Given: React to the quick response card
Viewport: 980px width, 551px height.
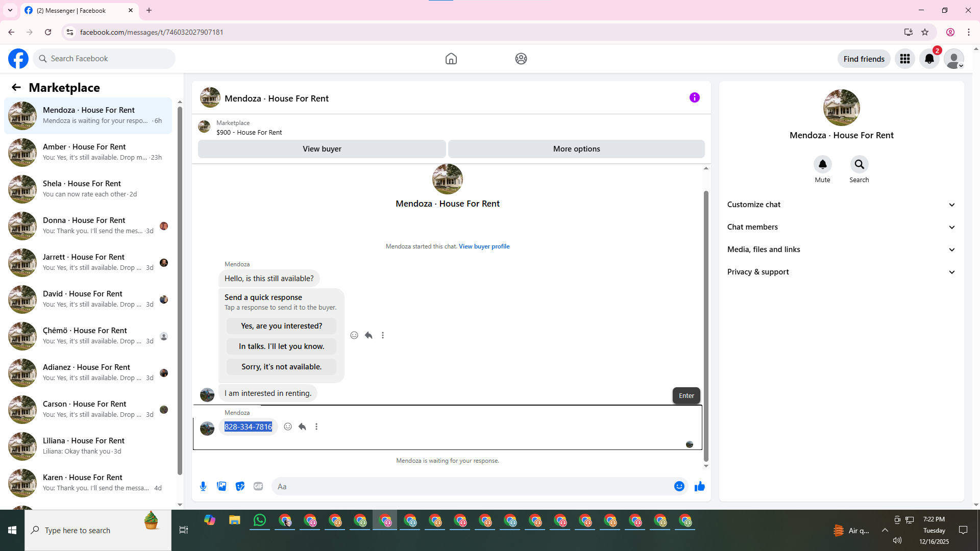Looking at the screenshot, I should point(354,335).
